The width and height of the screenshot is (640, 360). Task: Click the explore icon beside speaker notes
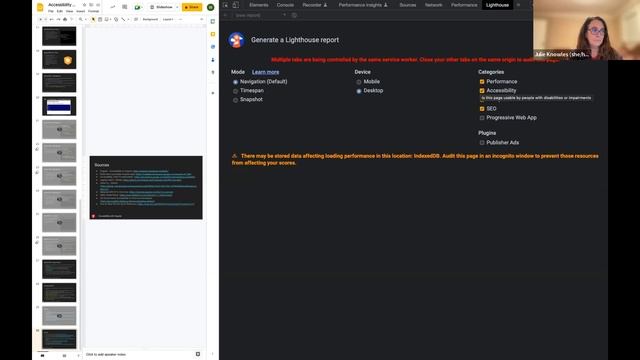pos(198,354)
